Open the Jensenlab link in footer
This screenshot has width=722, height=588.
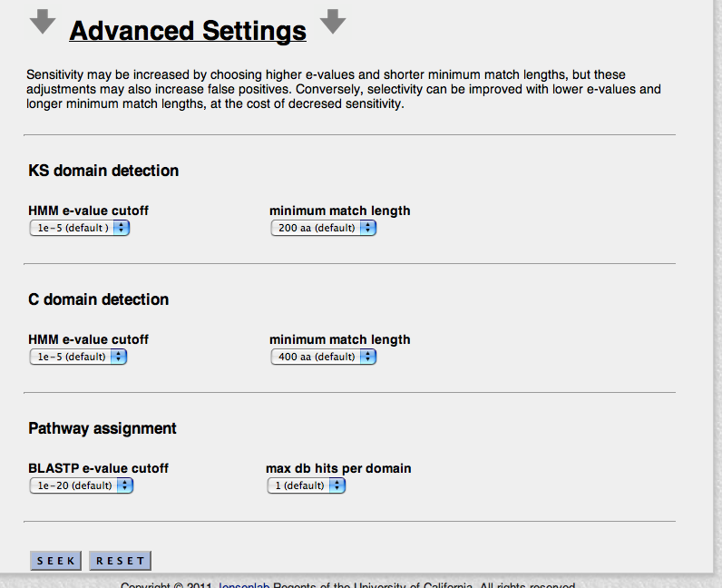coord(243,584)
